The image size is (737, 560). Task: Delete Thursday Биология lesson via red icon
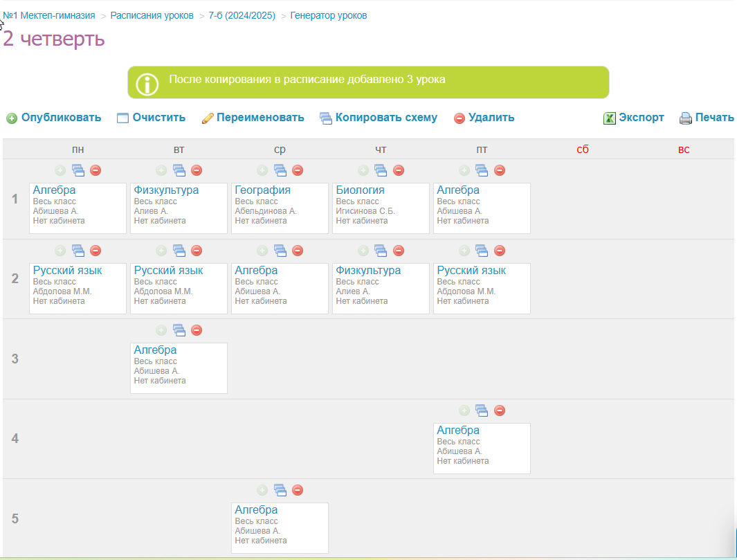click(x=399, y=170)
